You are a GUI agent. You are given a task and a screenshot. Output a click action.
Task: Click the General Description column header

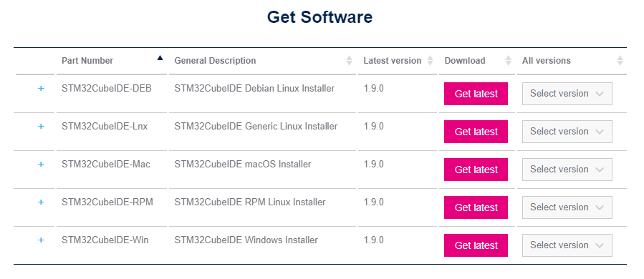coord(215,61)
